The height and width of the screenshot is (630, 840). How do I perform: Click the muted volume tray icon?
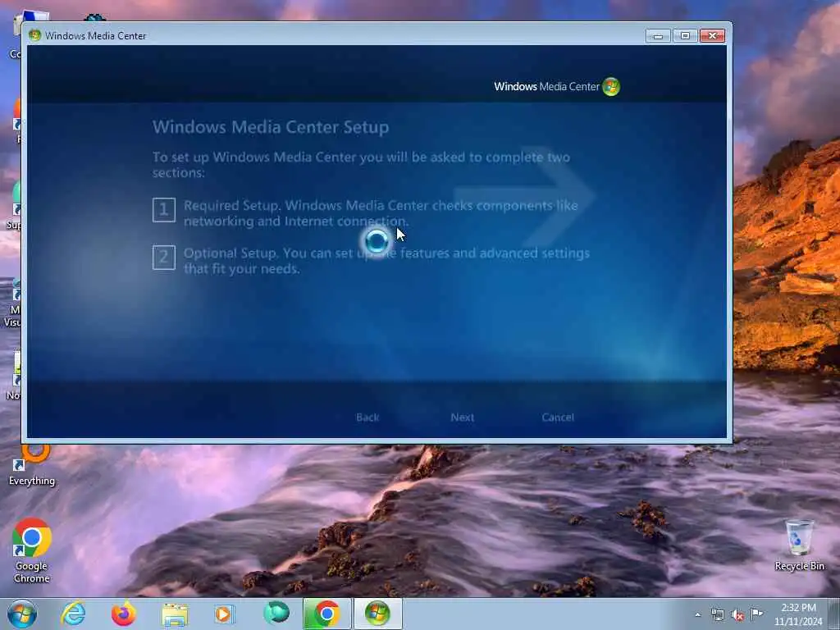click(737, 615)
